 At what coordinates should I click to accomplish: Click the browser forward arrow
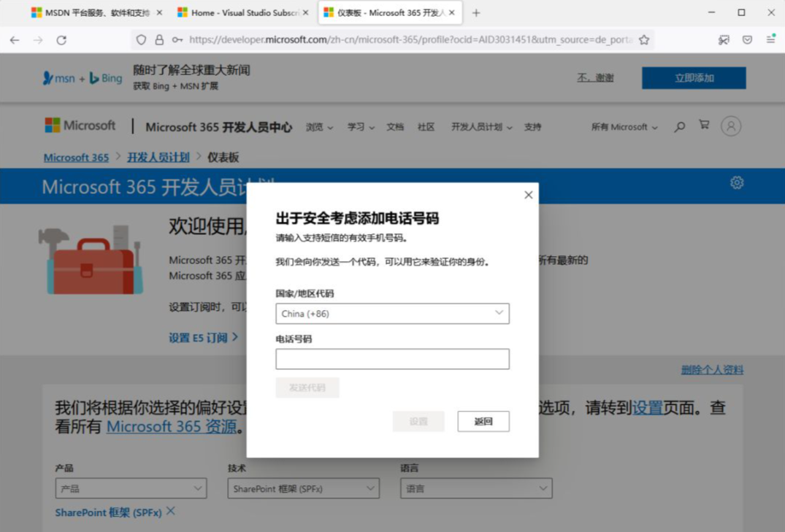pos(38,40)
